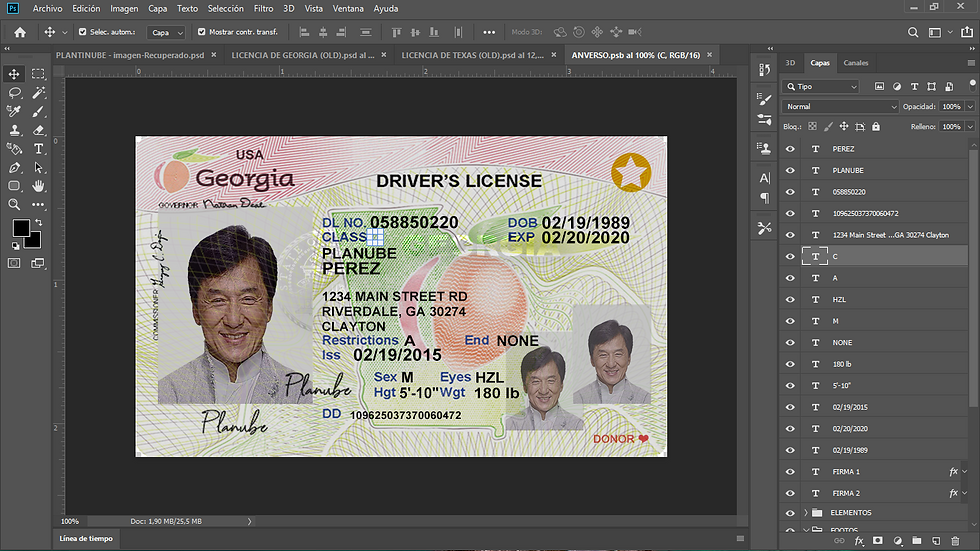The width and height of the screenshot is (980, 551).
Task: Select the Lasso tool
Action: pyautogui.click(x=14, y=93)
